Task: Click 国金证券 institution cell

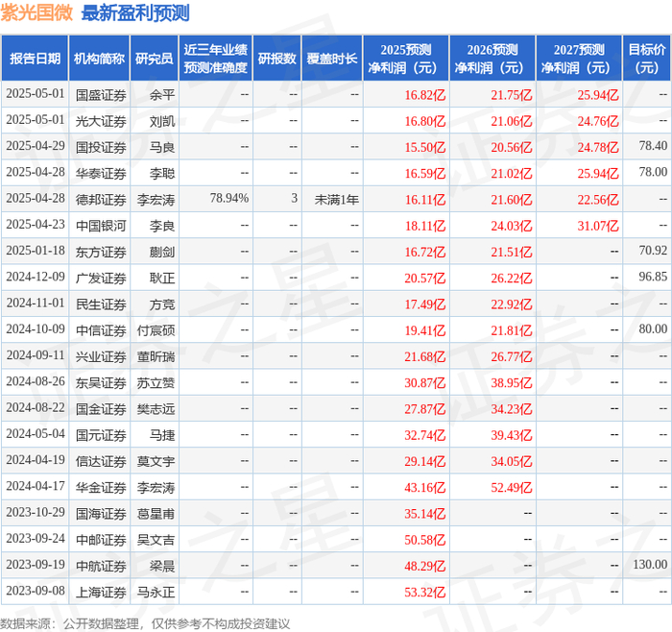Action: (101, 408)
